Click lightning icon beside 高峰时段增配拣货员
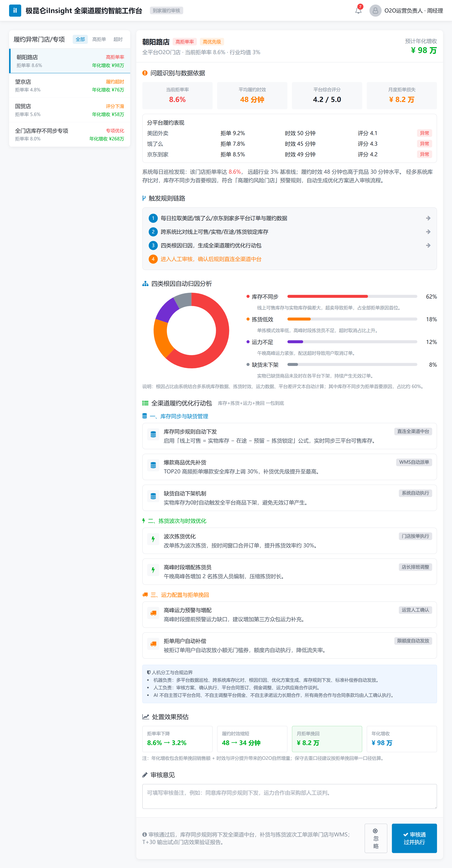This screenshot has width=452, height=868. tap(153, 570)
